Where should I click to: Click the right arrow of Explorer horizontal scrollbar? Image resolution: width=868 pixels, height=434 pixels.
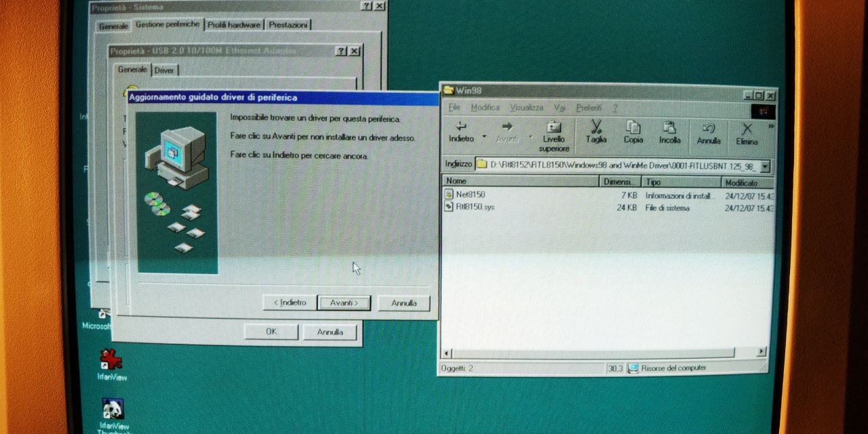tap(761, 351)
